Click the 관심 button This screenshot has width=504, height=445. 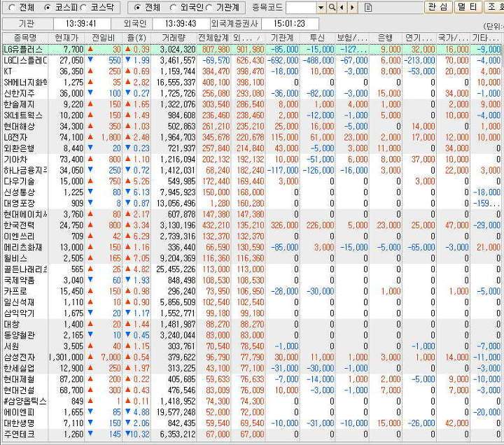(438, 7)
